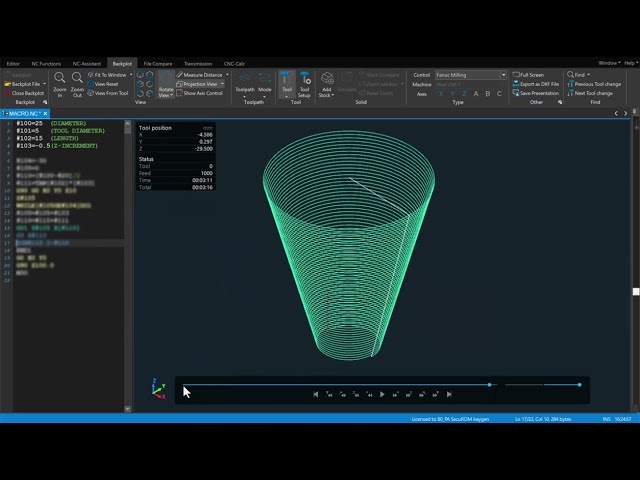
Task: Open Backplot group dialog launcher
Action: (45, 102)
